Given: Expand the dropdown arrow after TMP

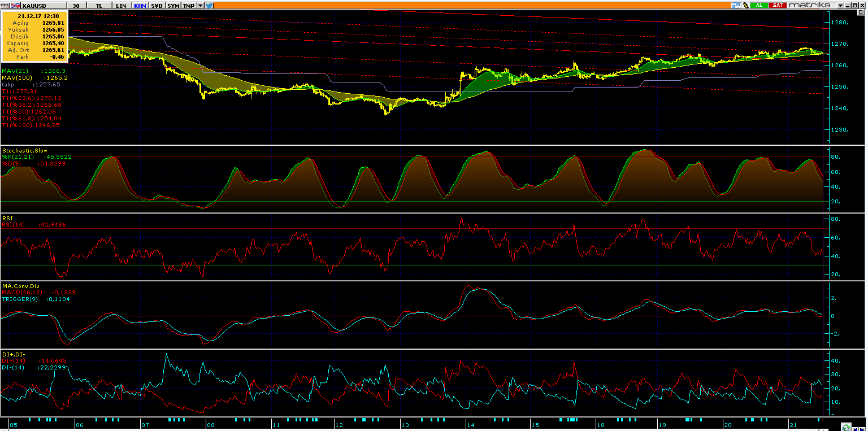Looking at the screenshot, I should click(200, 5).
